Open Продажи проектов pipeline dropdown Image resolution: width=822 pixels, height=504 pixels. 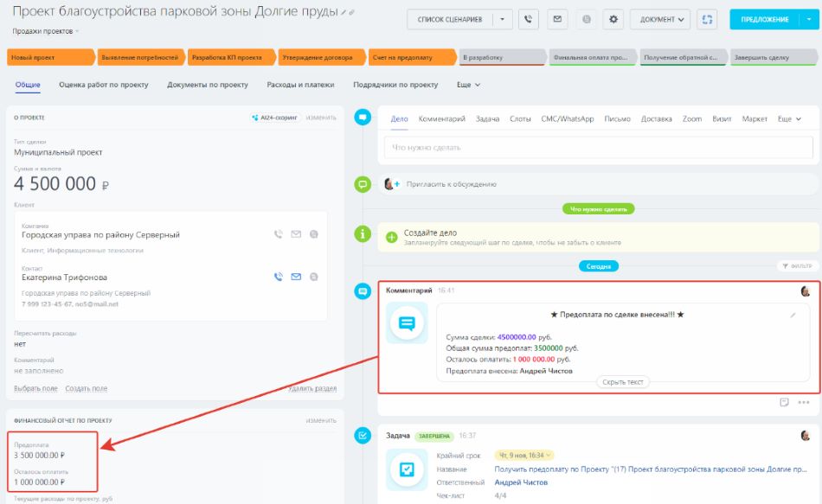[46, 31]
